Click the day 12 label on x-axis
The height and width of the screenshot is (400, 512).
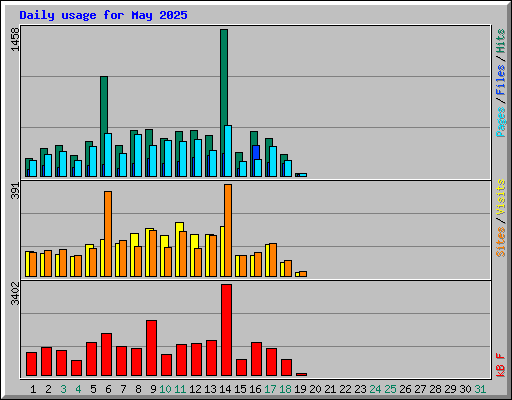pos(195,389)
